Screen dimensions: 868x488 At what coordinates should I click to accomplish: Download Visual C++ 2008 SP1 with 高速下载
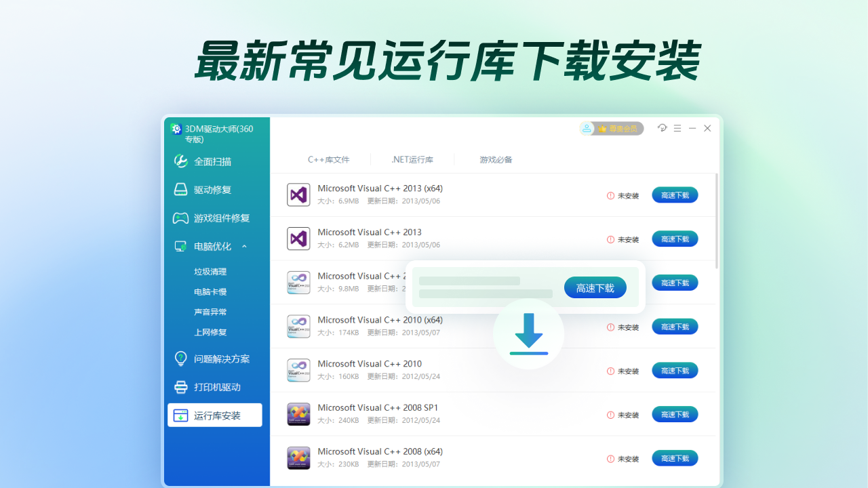[x=675, y=414]
